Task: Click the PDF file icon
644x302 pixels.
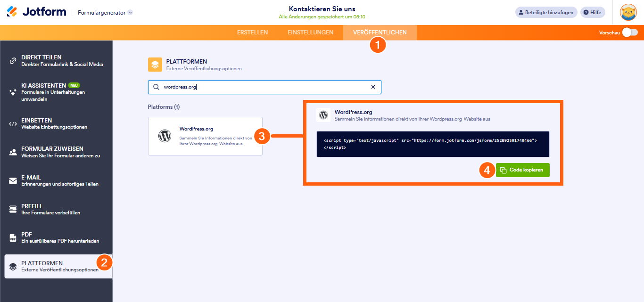Action: coord(13,238)
